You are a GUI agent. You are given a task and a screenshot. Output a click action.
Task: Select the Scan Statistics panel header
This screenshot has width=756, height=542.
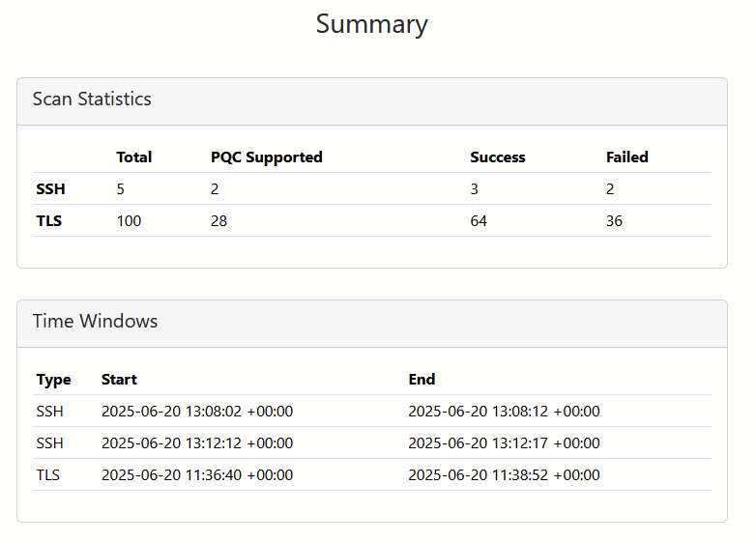pos(92,100)
